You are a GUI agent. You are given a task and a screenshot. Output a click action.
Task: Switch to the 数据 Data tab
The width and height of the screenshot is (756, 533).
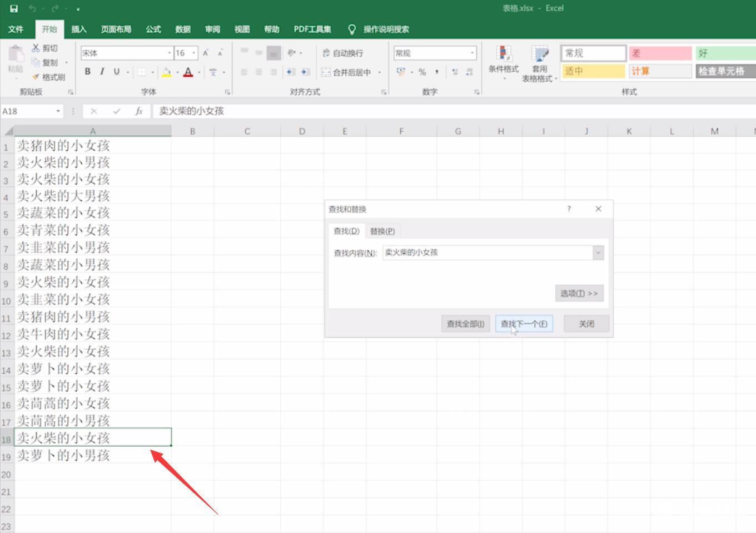click(x=183, y=29)
